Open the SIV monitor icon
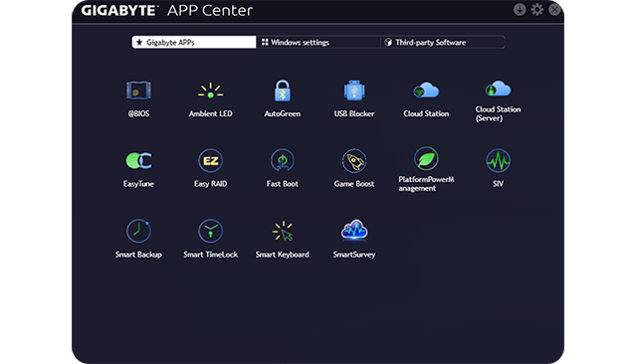This screenshot has width=637, height=364. [498, 161]
